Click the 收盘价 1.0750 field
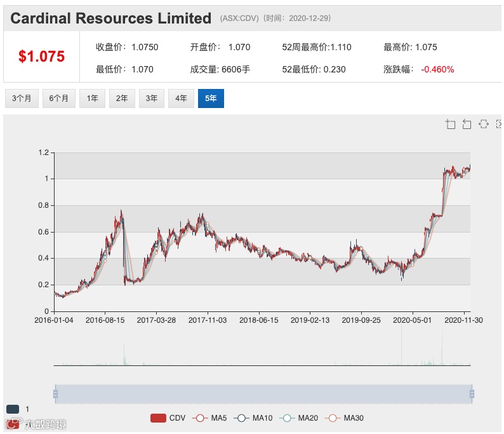This screenshot has width=504, height=434. (127, 47)
